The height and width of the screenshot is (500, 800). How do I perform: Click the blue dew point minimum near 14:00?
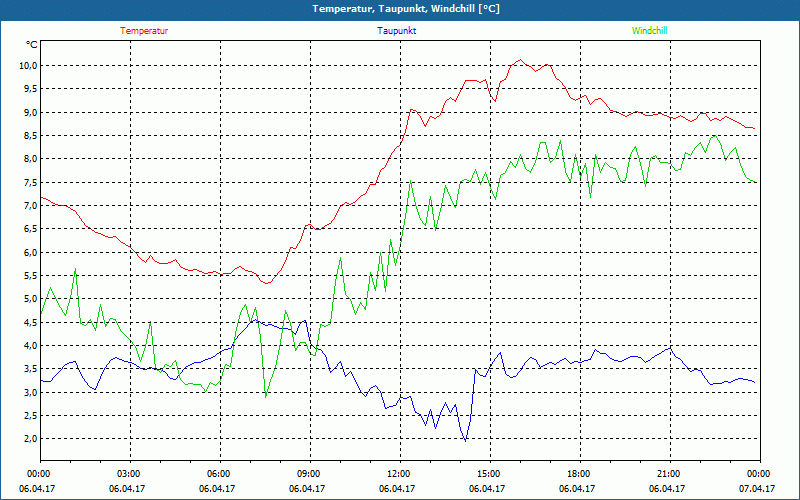465,440
